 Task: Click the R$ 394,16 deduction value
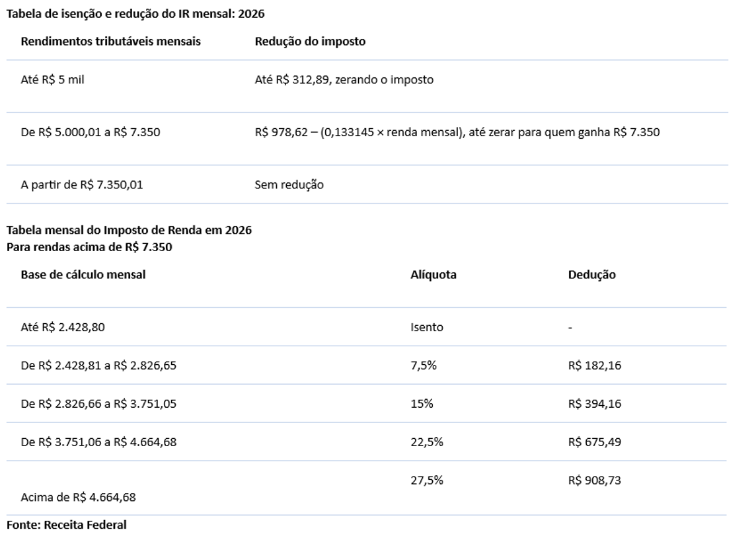pyautogui.click(x=594, y=404)
